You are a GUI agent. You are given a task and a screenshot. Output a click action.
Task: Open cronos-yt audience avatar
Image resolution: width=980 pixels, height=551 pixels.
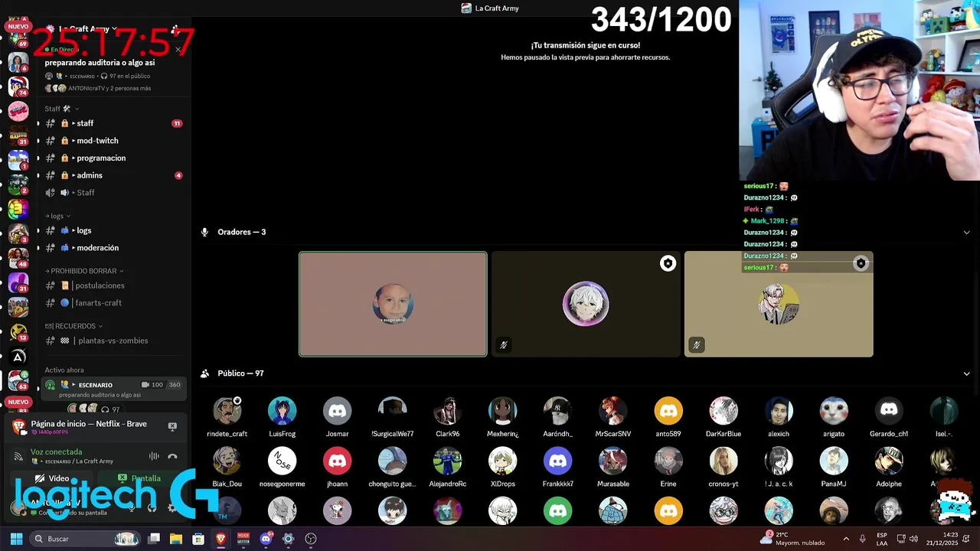[723, 461]
